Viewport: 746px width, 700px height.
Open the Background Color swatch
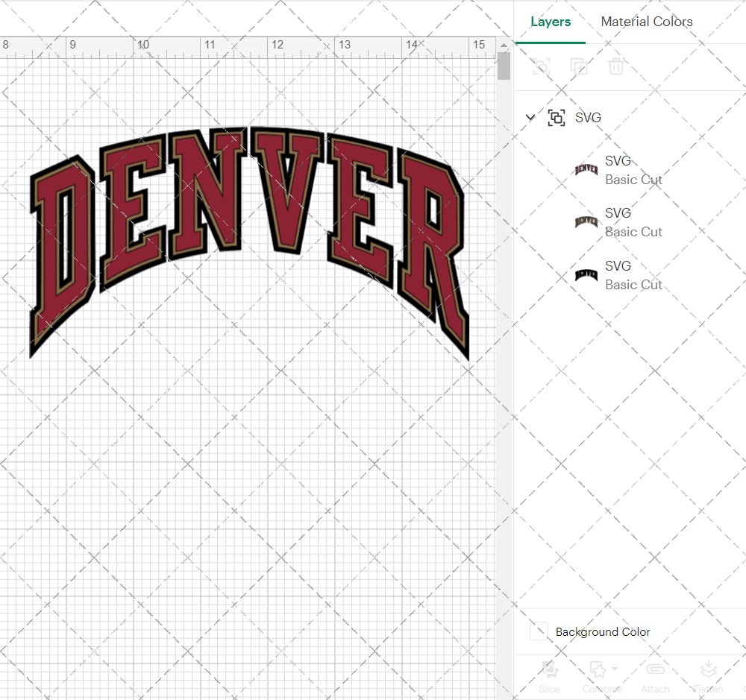tap(539, 631)
